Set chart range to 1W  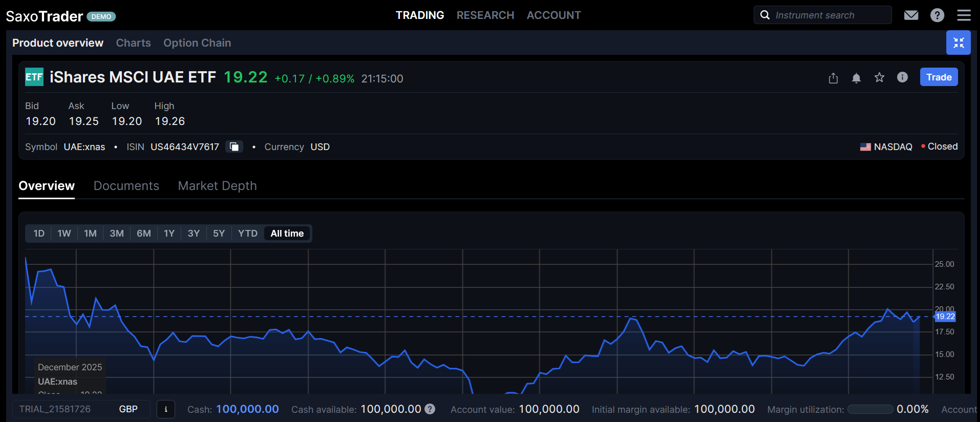pyautogui.click(x=64, y=234)
